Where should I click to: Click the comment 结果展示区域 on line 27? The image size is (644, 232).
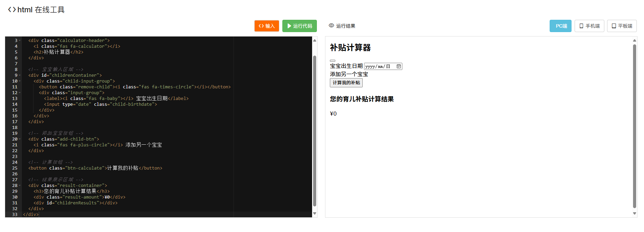coord(56,179)
